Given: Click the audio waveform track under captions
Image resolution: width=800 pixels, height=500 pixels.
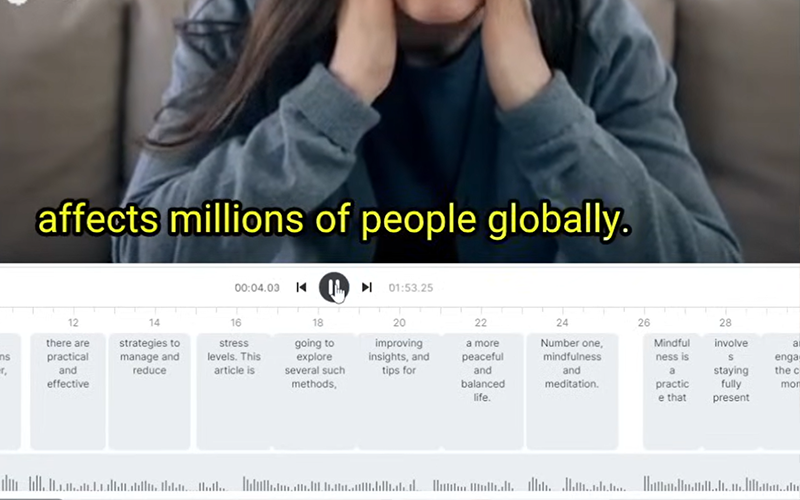Looking at the screenshot, I should 400,483.
